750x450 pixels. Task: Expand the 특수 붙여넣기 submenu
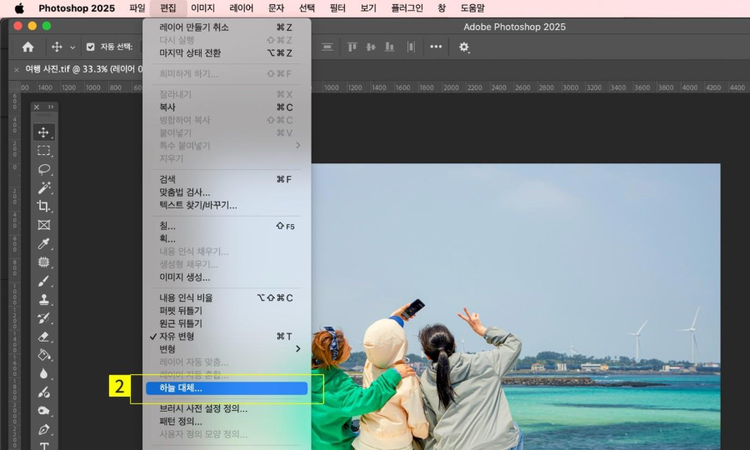(226, 145)
